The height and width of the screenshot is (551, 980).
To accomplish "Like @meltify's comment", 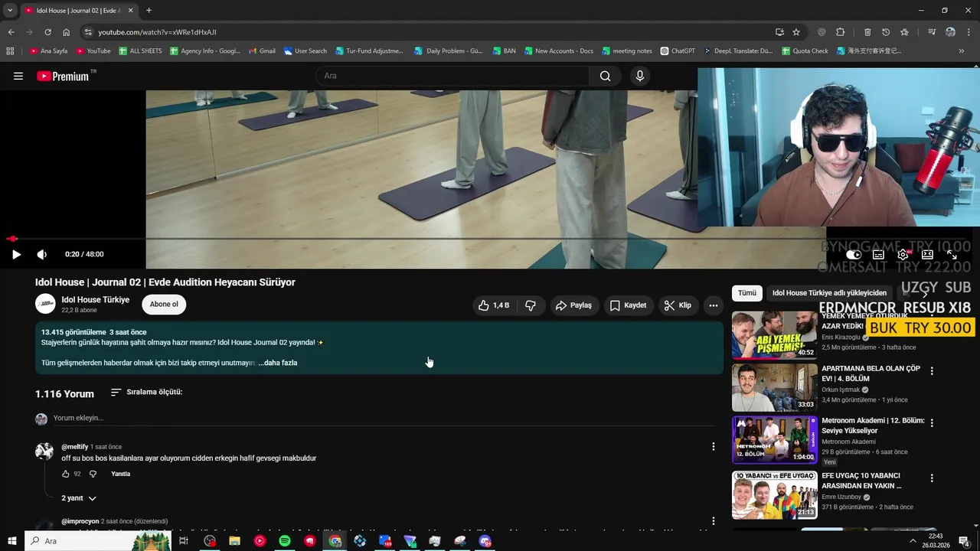I will [x=66, y=474].
